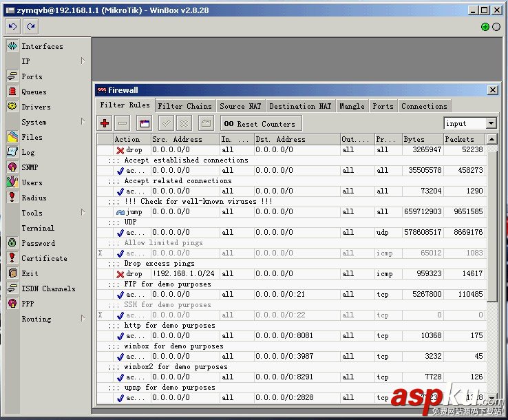Switch to the Destination NAT tab
The width and height of the screenshot is (508, 420).
pyautogui.click(x=300, y=106)
